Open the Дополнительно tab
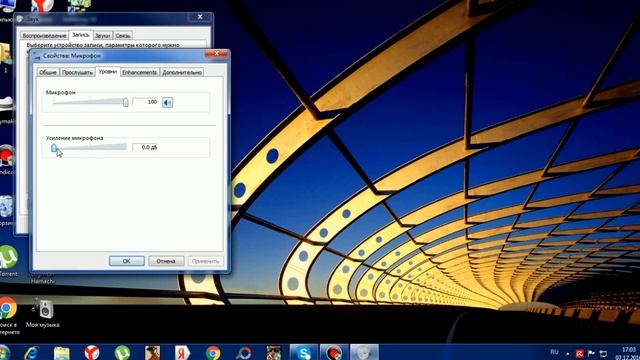Screen dimensions: 640x360 [x=182, y=72]
